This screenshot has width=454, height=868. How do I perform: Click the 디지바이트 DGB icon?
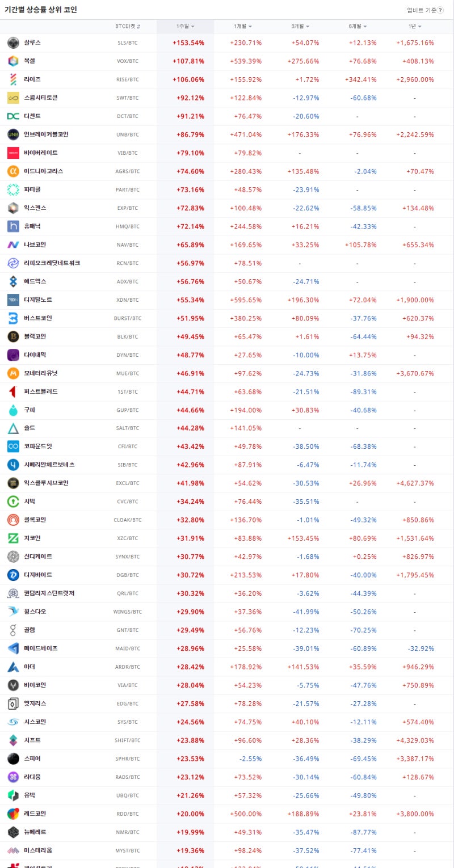(x=13, y=575)
